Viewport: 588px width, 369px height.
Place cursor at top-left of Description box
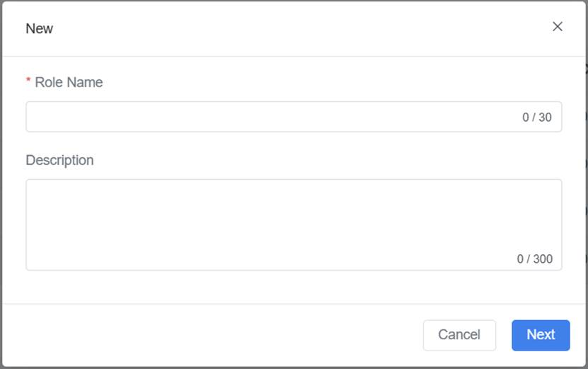click(x=35, y=188)
